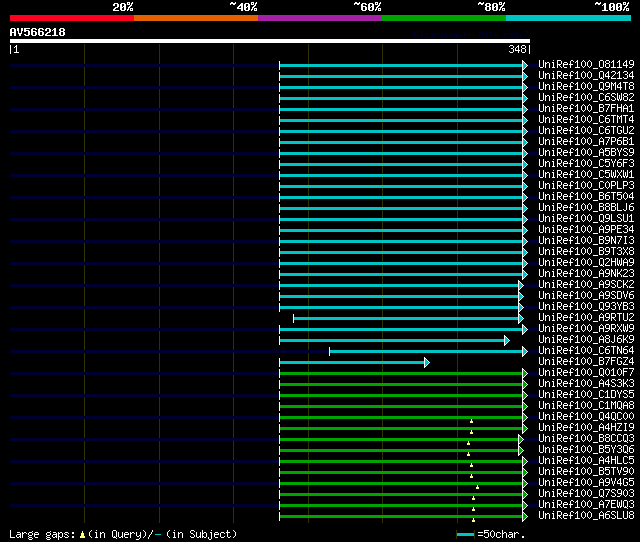This screenshot has width=640, height=542.
Task: Click UniRef100_Q7S903 label
Action: [x=586, y=494]
